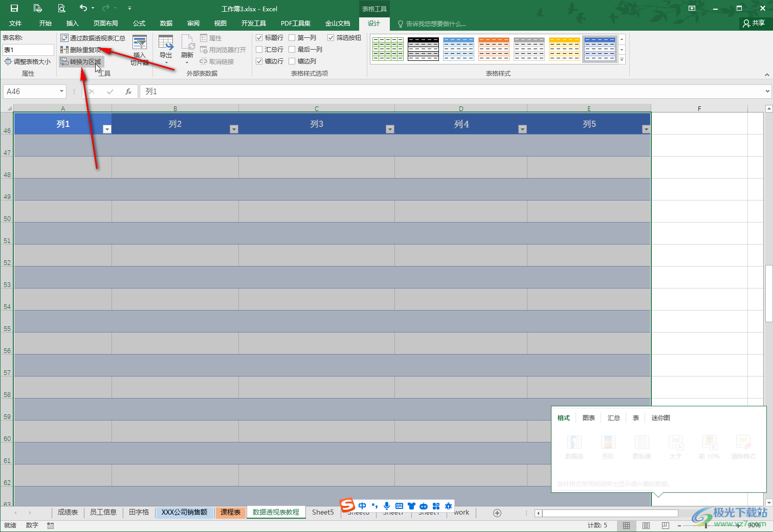The image size is (773, 532).
Task: Switch to 迷你图 tab in Quick Analysis
Action: point(660,418)
